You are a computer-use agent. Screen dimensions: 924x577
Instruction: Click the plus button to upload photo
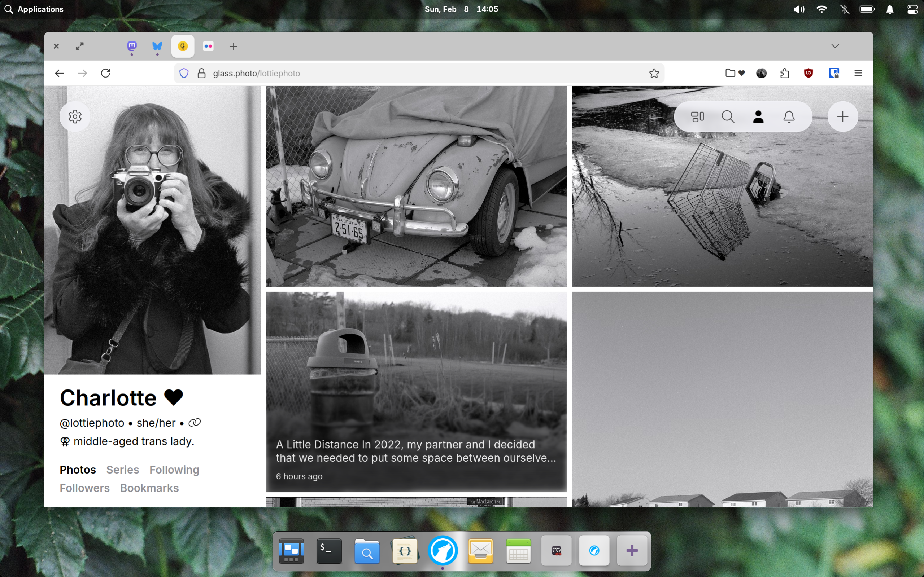[842, 117]
